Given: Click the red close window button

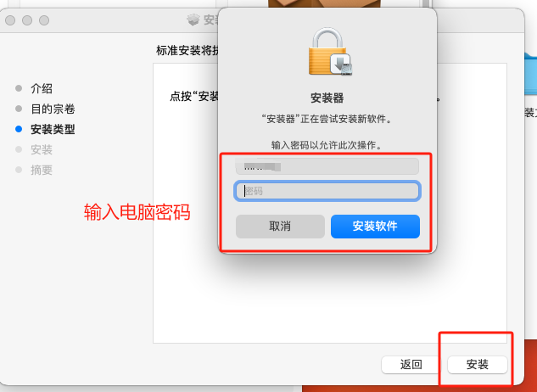Looking at the screenshot, I should pos(10,20).
